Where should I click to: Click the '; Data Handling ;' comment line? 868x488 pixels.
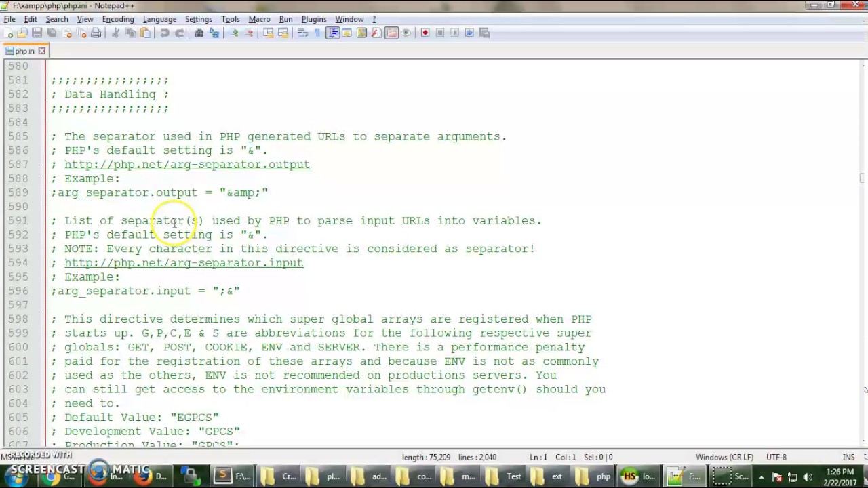[110, 94]
